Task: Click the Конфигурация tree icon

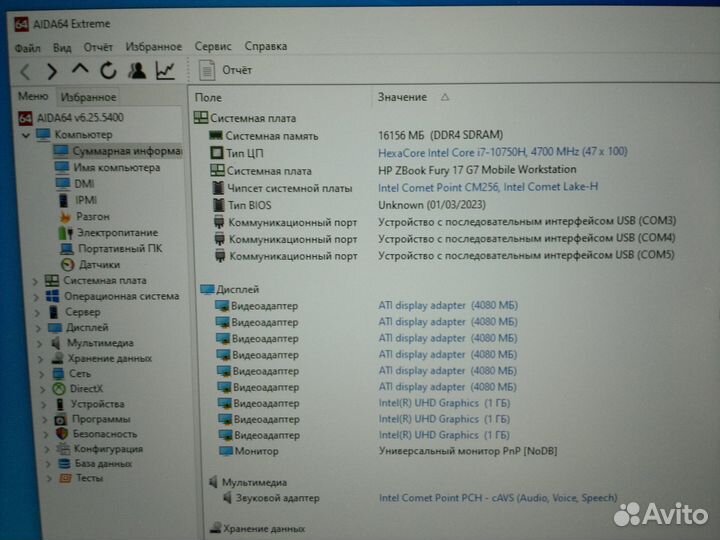Action: [63, 449]
